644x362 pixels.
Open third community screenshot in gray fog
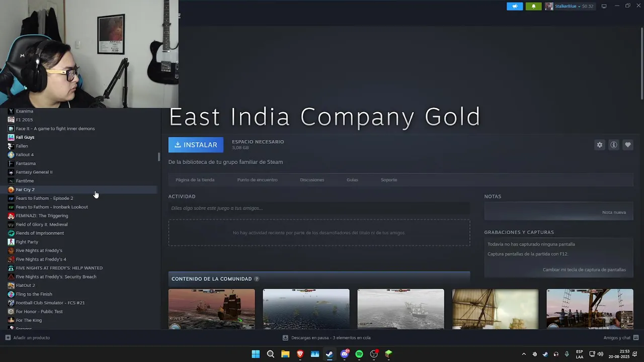tap(400, 309)
